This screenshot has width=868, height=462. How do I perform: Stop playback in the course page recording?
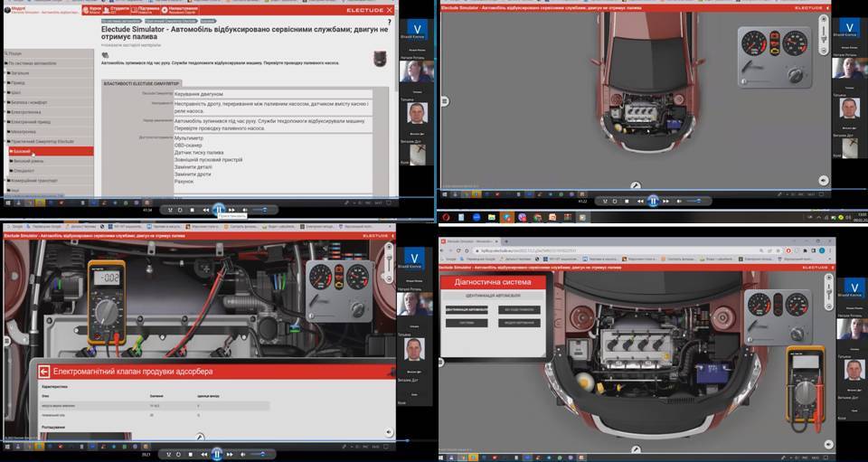(192, 211)
